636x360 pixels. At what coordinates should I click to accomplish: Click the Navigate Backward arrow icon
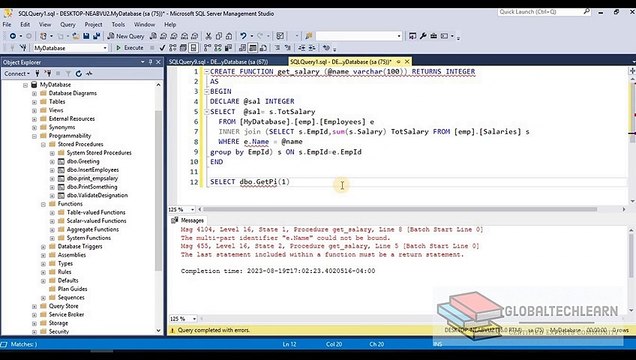pos(13,36)
